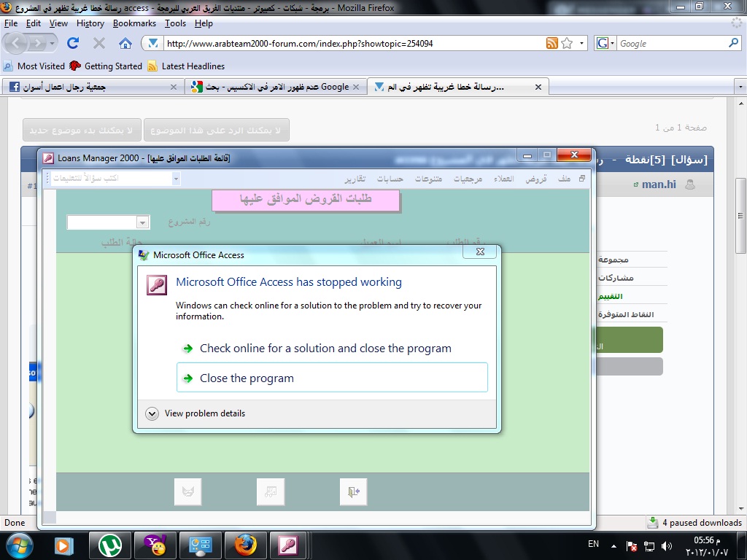The width and height of the screenshot is (747, 560).
Task: Click the man.hi username link
Action: click(x=659, y=184)
